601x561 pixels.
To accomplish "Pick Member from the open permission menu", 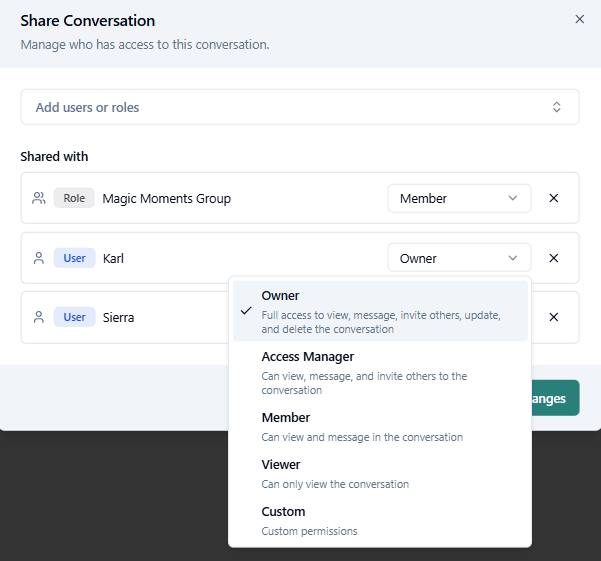I will (380, 426).
